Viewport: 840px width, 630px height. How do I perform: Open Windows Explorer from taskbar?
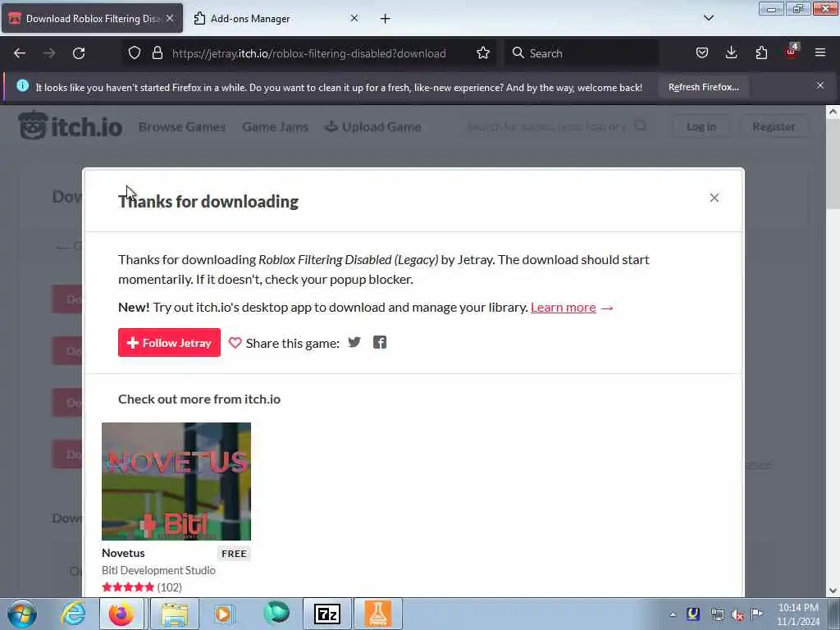click(x=175, y=614)
